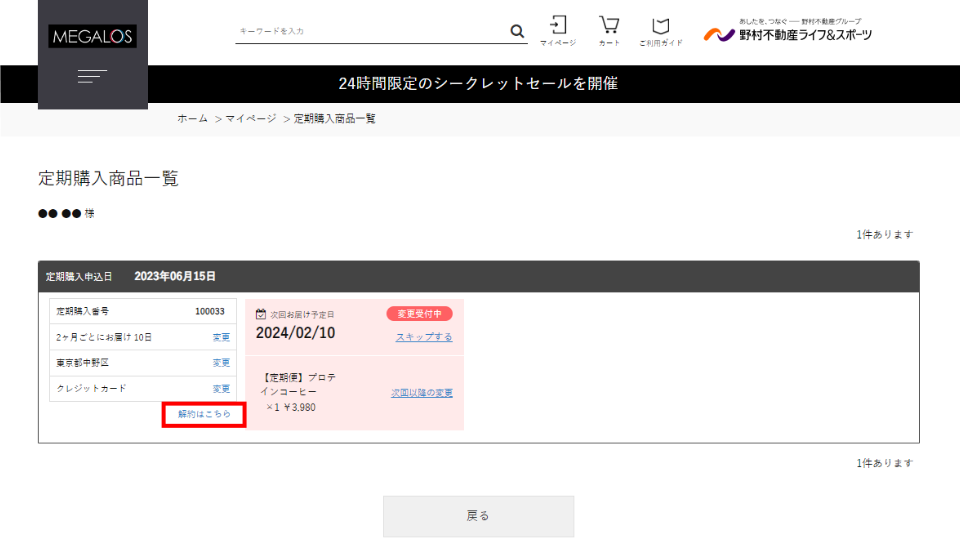Click 変更 next to 東京都中野区
Screen dimensions: 960x559
[221, 363]
